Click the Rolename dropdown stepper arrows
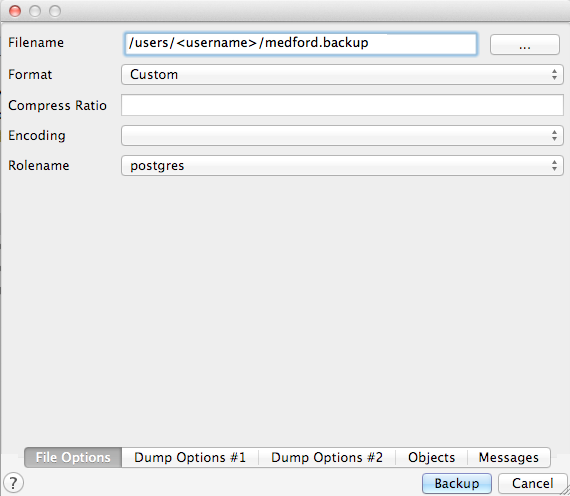Image resolution: width=570 pixels, height=496 pixels. (x=554, y=166)
